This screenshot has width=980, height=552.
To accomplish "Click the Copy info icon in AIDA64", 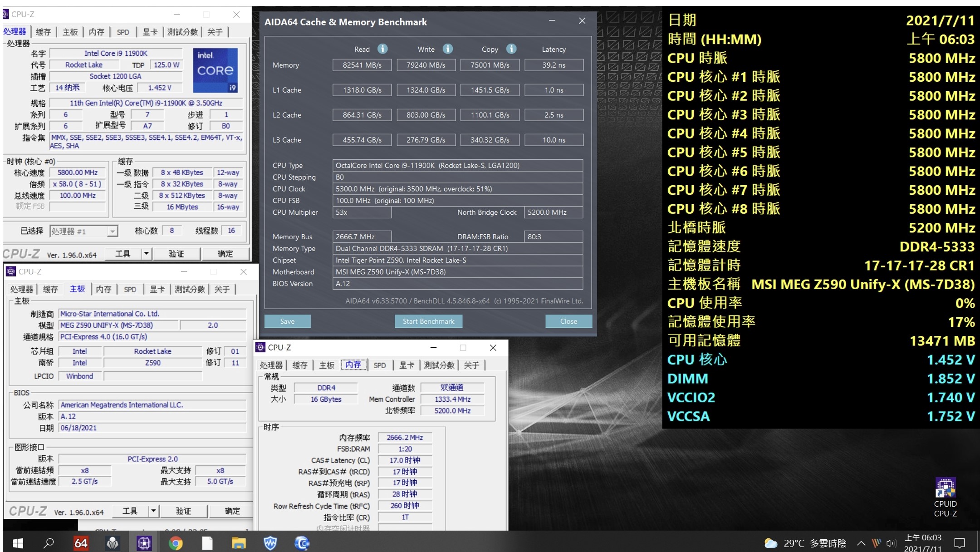I will pyautogui.click(x=511, y=49).
